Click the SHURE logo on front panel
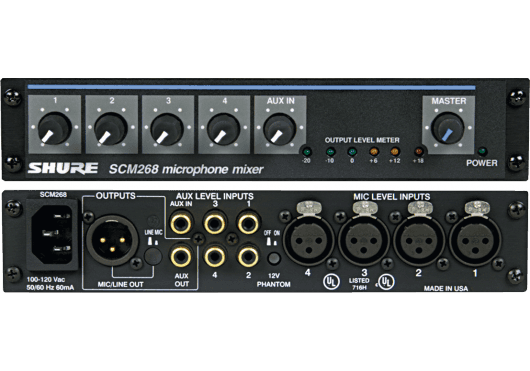The height and width of the screenshot is (371, 530). (63, 168)
